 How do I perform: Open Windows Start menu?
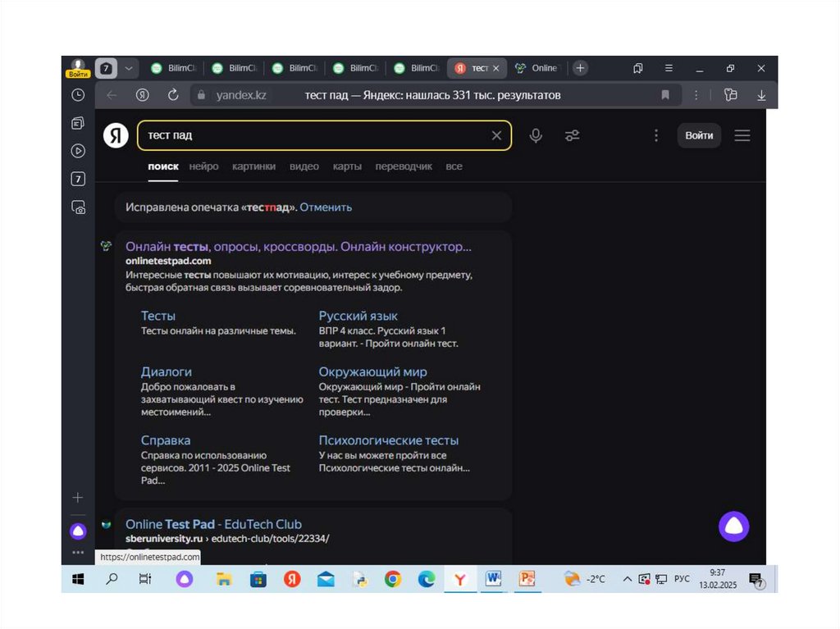(x=78, y=579)
